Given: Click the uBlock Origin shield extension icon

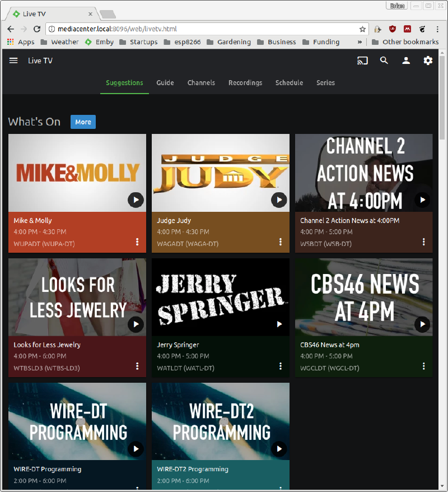Looking at the screenshot, I should (x=392, y=29).
